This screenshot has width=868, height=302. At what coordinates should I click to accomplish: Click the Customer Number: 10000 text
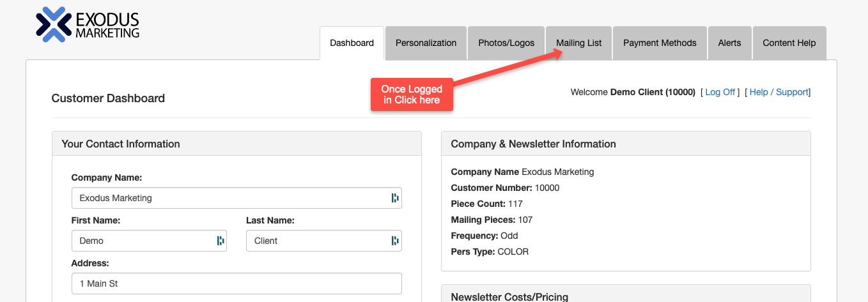click(x=505, y=188)
